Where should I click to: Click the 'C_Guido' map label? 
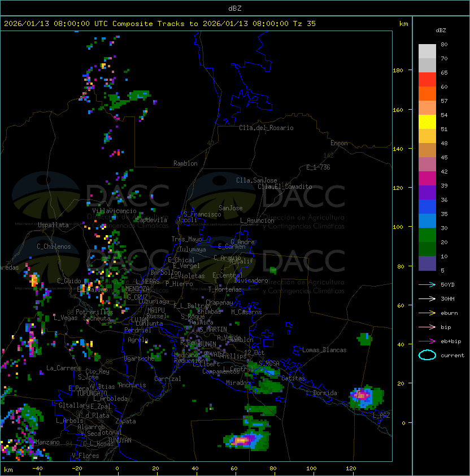click(69, 281)
